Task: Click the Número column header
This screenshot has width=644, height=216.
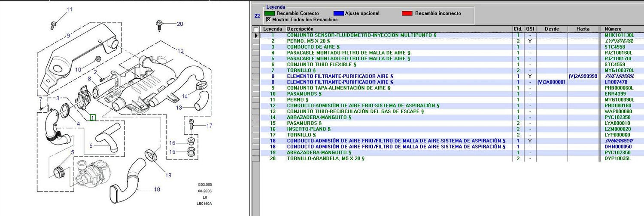Action: [613, 29]
